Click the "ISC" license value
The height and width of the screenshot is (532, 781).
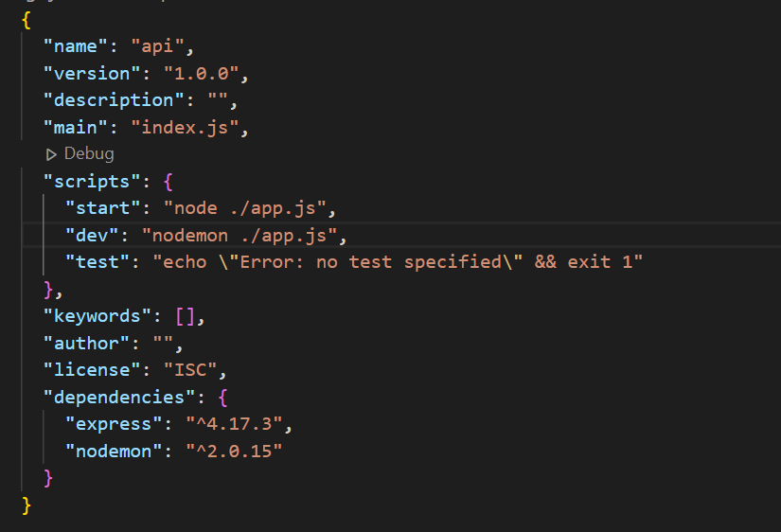[190, 370]
